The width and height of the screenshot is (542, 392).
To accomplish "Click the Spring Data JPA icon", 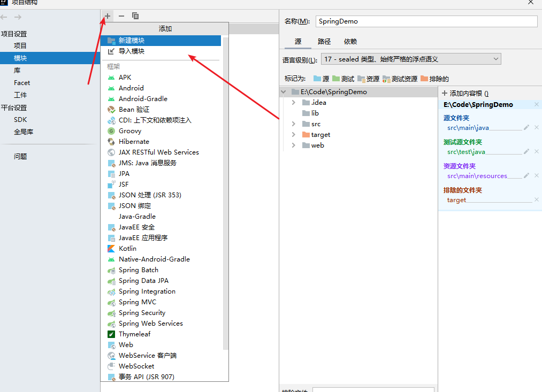I will [x=111, y=281].
